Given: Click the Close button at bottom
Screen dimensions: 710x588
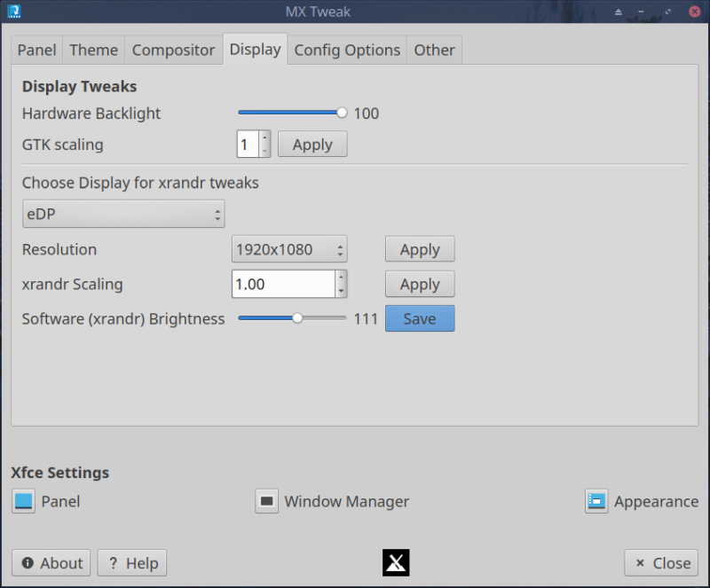Looking at the screenshot, I should point(661,563).
